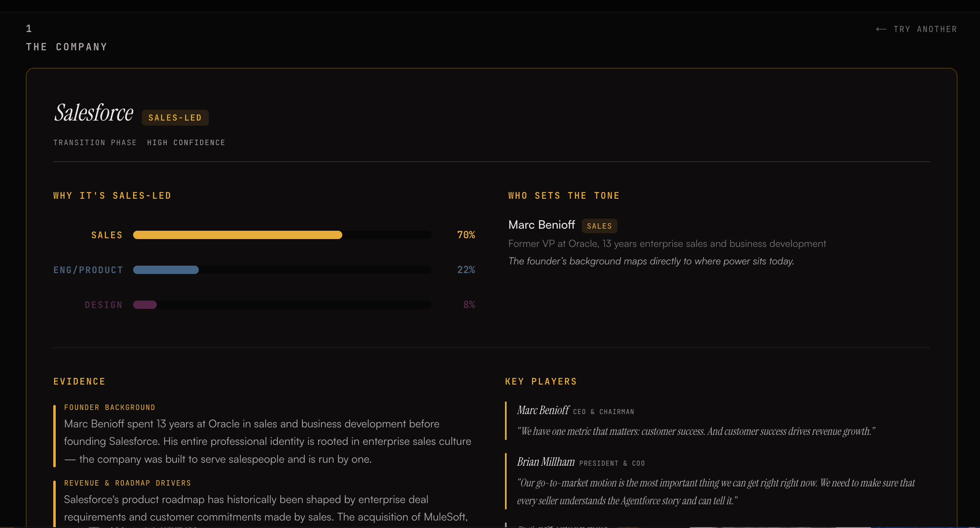Screen dimensions: 980x528
Task: Select the Salesforce company title
Action: [x=93, y=112]
